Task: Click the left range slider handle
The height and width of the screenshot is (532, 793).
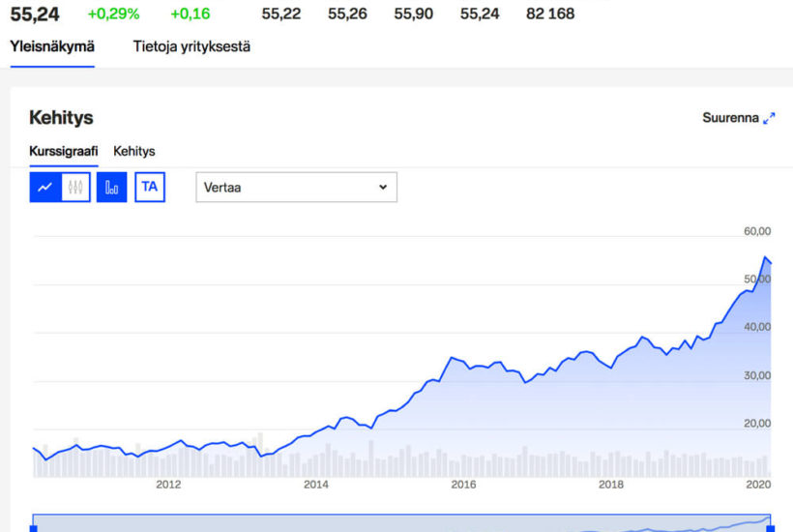Action: (x=34, y=528)
